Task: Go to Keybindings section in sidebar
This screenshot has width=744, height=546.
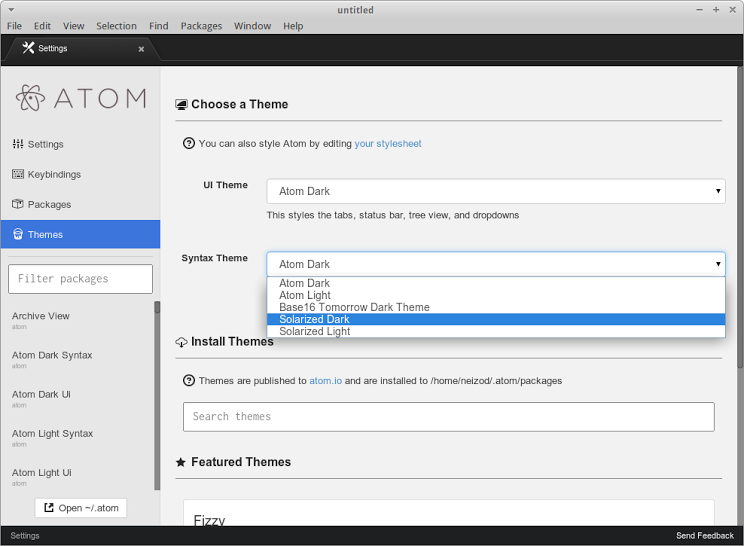Action: coord(80,174)
